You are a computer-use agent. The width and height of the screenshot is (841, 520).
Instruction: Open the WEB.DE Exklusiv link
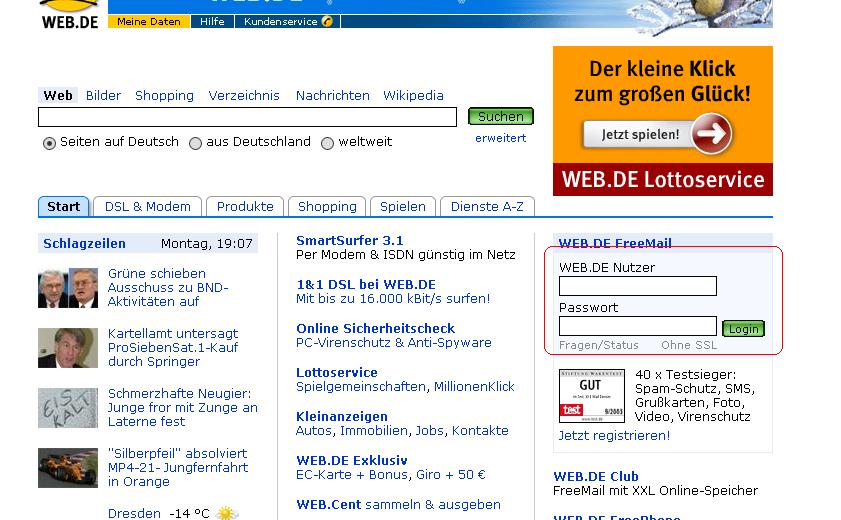[352, 460]
